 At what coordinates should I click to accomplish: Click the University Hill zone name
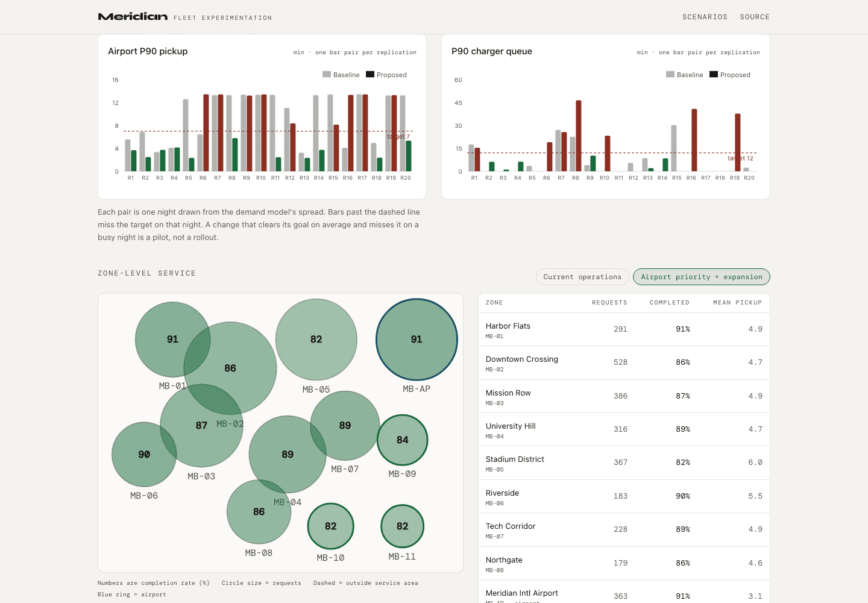(511, 426)
